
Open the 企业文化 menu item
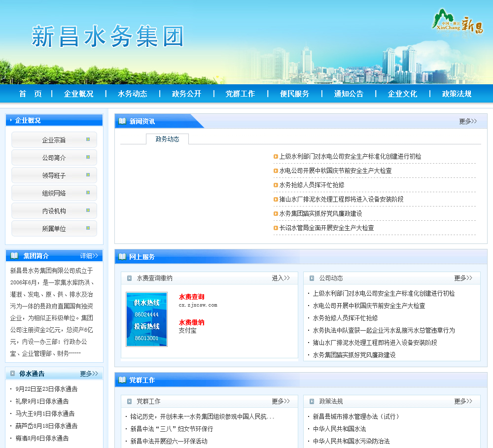(402, 94)
